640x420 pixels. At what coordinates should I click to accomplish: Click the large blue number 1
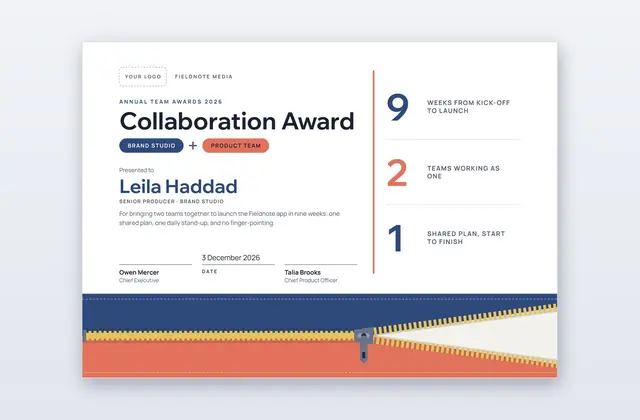(x=396, y=238)
